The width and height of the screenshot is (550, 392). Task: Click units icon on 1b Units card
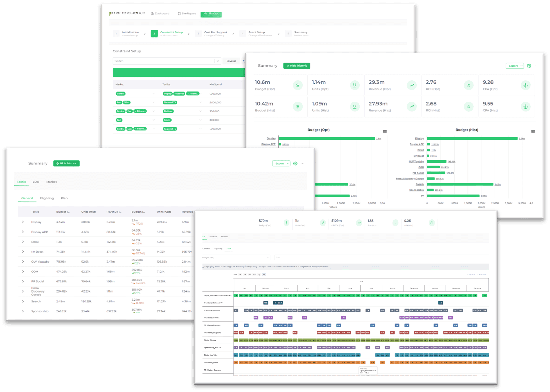click(323, 223)
